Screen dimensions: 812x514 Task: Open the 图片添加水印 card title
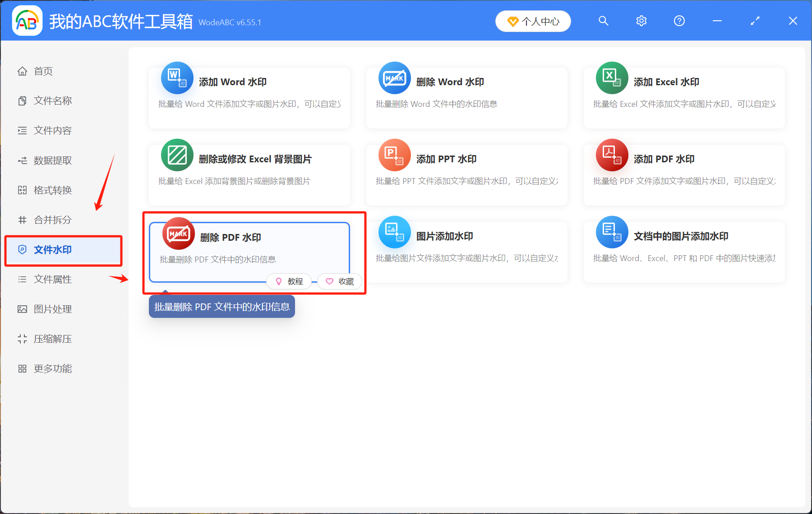[445, 236]
